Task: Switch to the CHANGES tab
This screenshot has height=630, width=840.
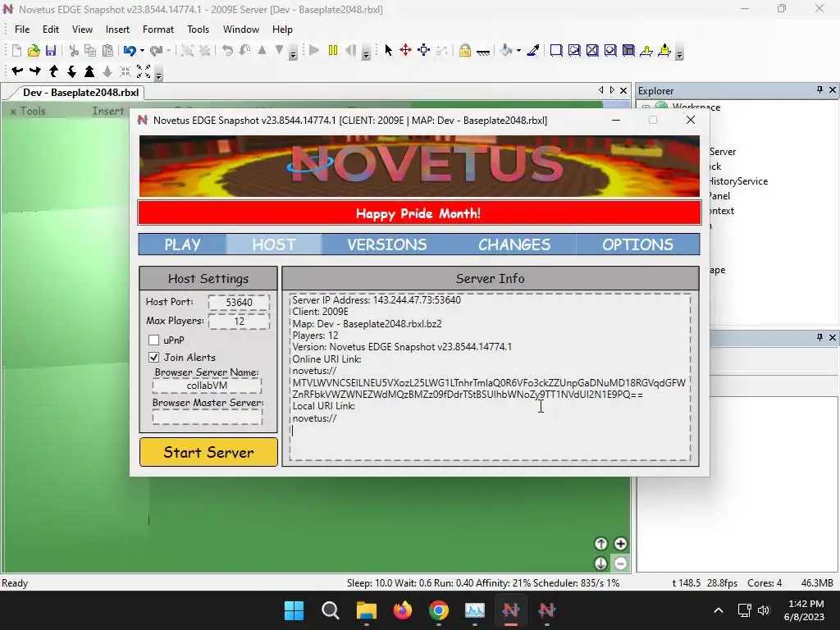Action: tap(514, 244)
